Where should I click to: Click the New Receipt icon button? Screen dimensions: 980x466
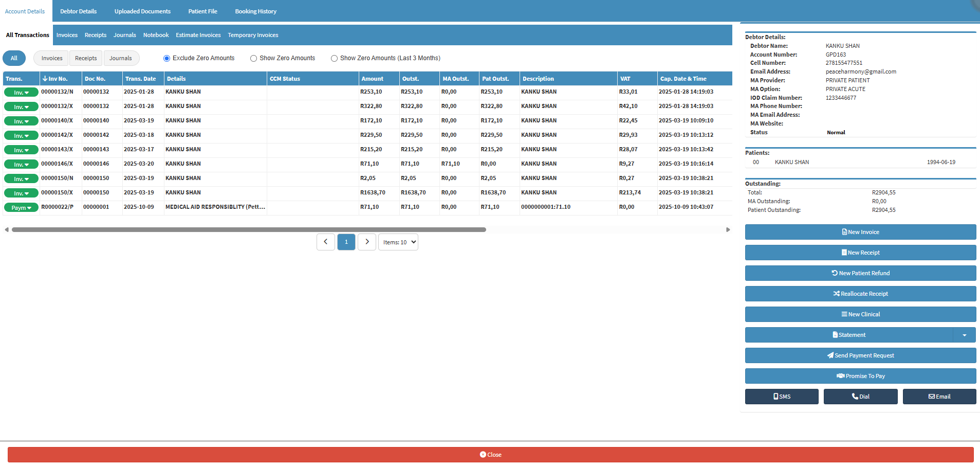(x=844, y=253)
